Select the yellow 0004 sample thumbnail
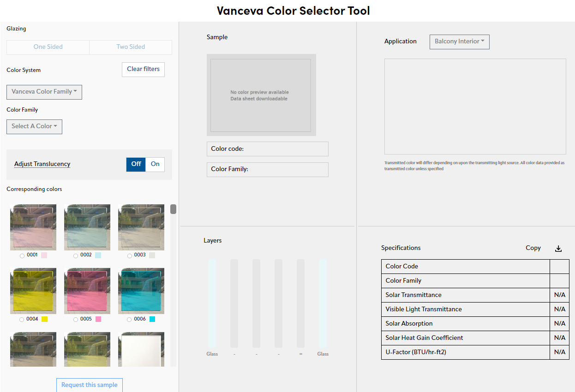 tap(33, 291)
